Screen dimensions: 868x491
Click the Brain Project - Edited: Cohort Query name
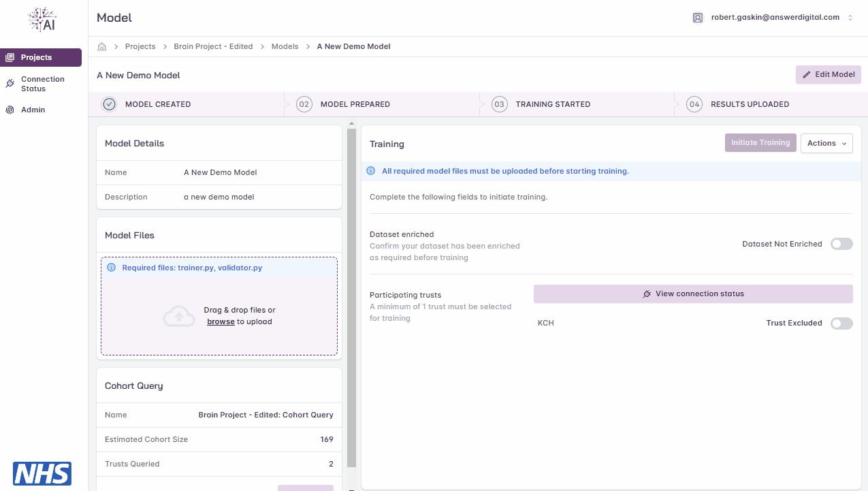pyautogui.click(x=266, y=415)
